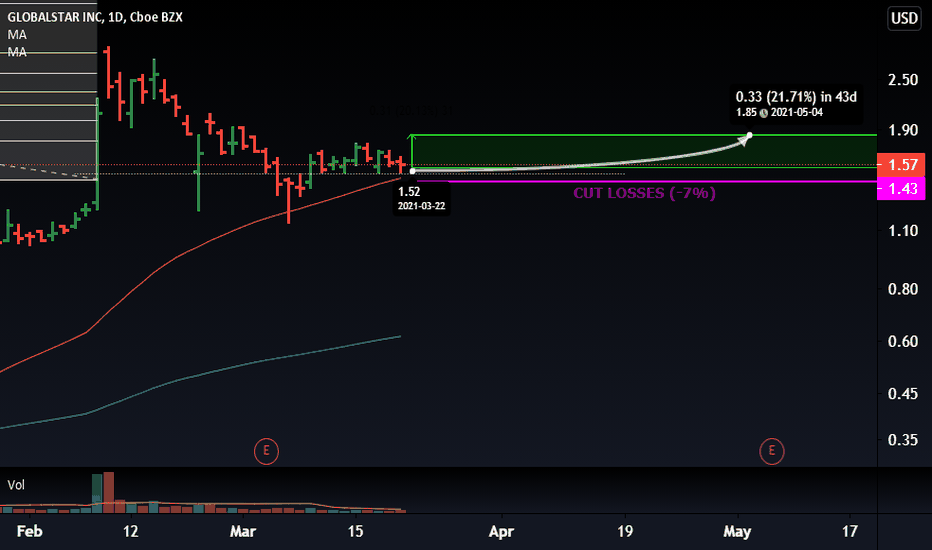Click the 0.60 price axis label
The image size is (932, 550).
point(903,341)
